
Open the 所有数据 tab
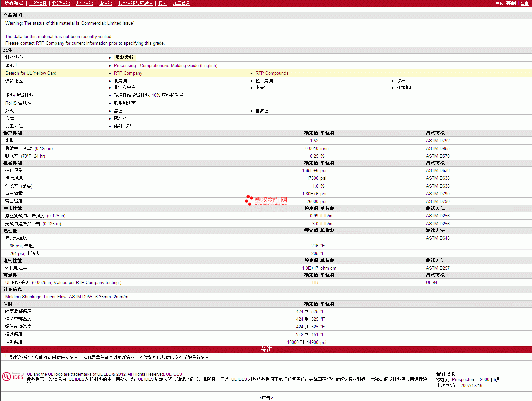pos(14,3)
